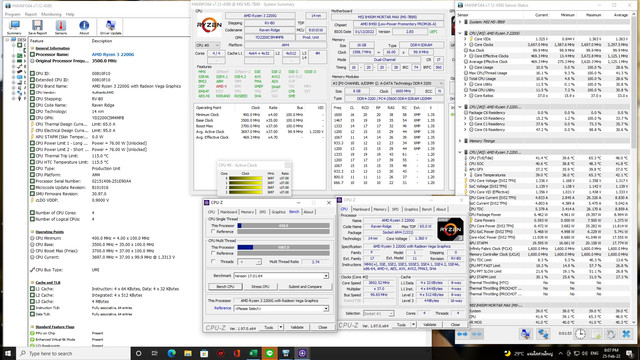Switch to SPD tab in CPU-Z Bench window
The height and width of the screenshot is (360, 640).
[x=262, y=212]
